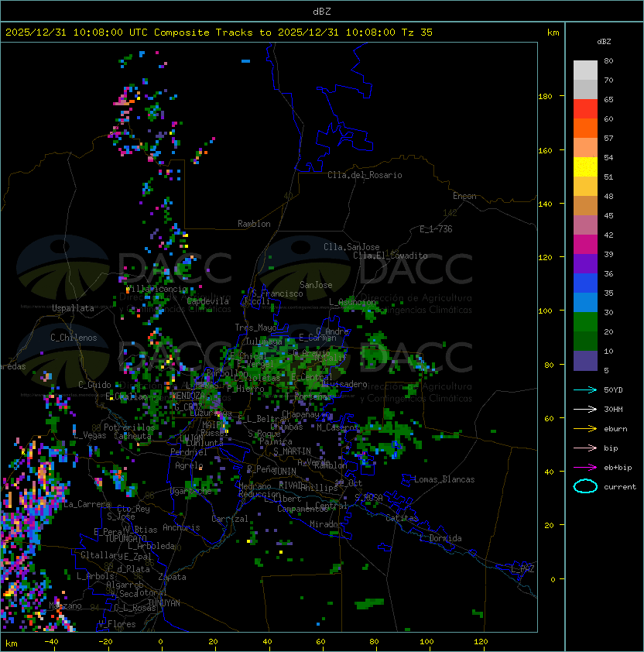The image size is (644, 652).
Task: Click the TUPUNGATO label on map
Action: [x=125, y=538]
